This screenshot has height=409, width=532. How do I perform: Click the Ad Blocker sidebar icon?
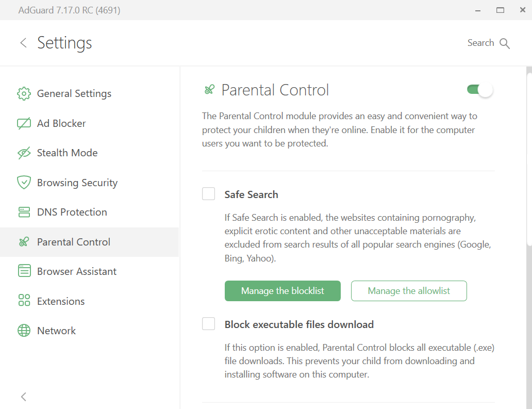click(x=24, y=123)
